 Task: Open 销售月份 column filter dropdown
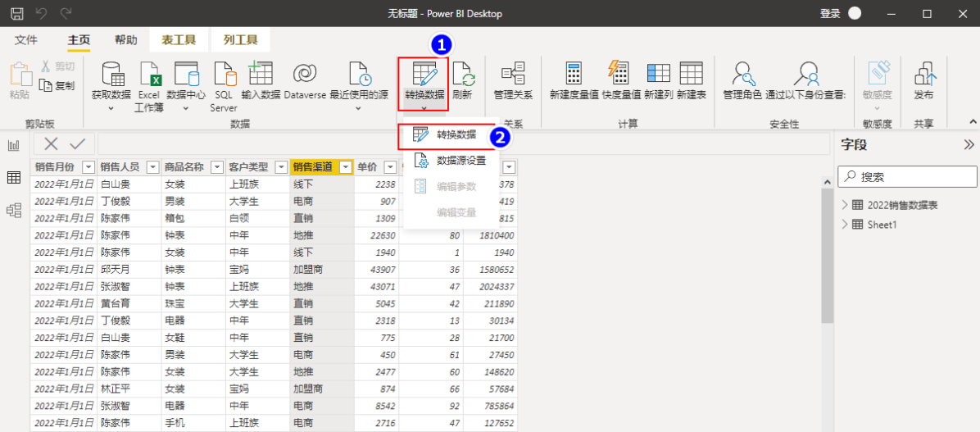click(x=88, y=167)
